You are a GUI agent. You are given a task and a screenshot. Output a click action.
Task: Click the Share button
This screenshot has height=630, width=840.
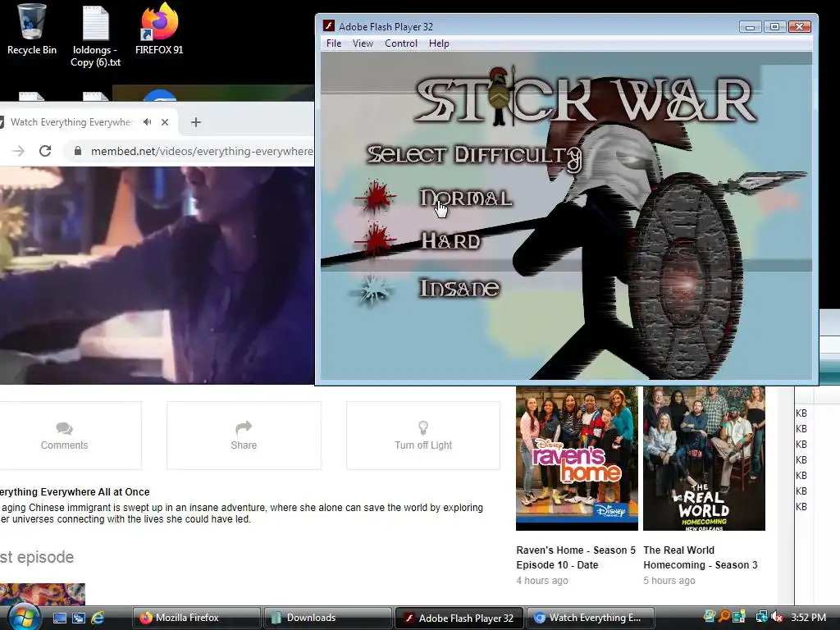244,436
